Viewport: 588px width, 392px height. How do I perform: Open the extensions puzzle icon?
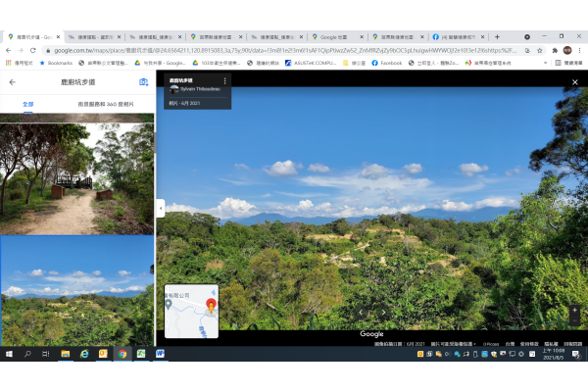(555, 50)
